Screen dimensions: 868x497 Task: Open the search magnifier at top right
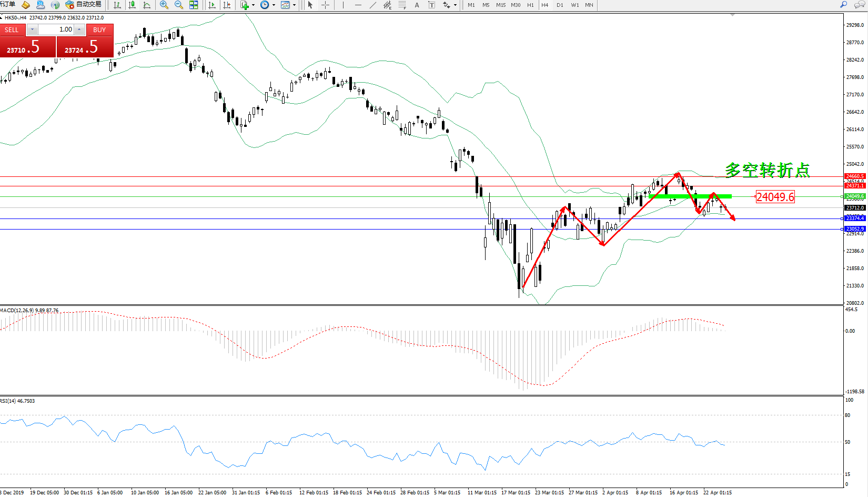tap(843, 5)
